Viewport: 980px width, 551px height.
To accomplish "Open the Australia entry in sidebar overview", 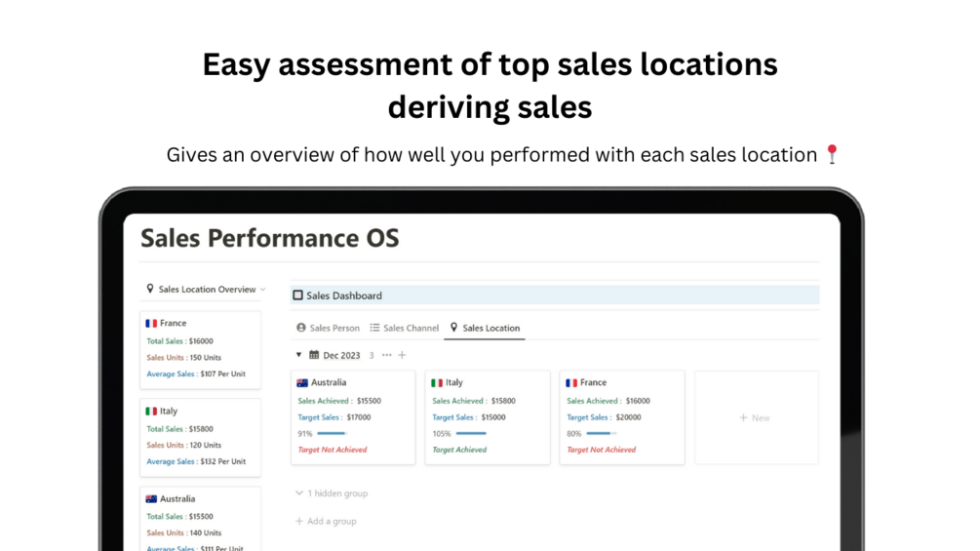I will click(x=200, y=519).
